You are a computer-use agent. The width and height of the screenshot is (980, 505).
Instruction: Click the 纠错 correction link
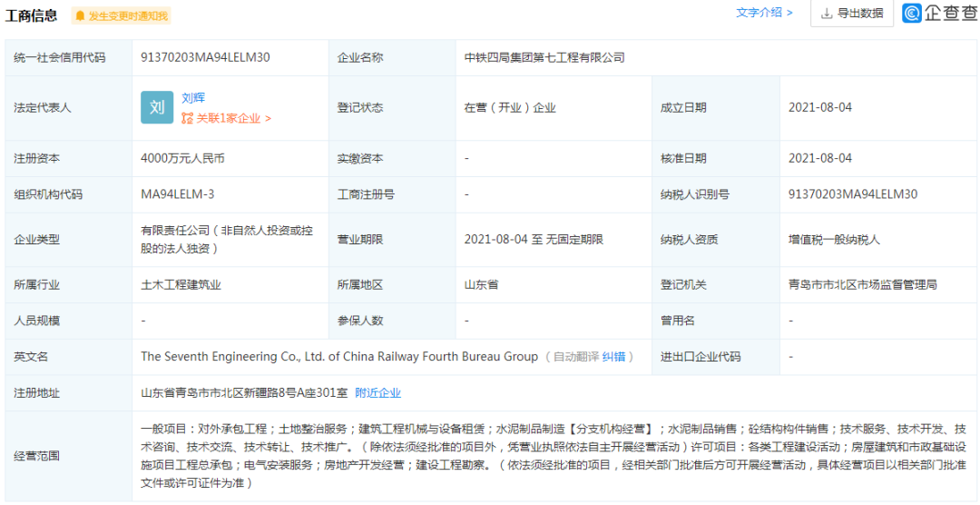point(613,357)
